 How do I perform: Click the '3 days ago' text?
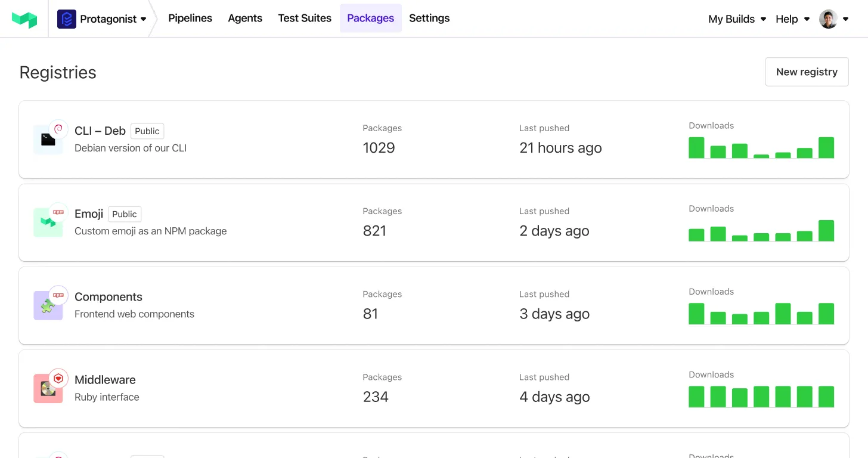[x=554, y=314]
